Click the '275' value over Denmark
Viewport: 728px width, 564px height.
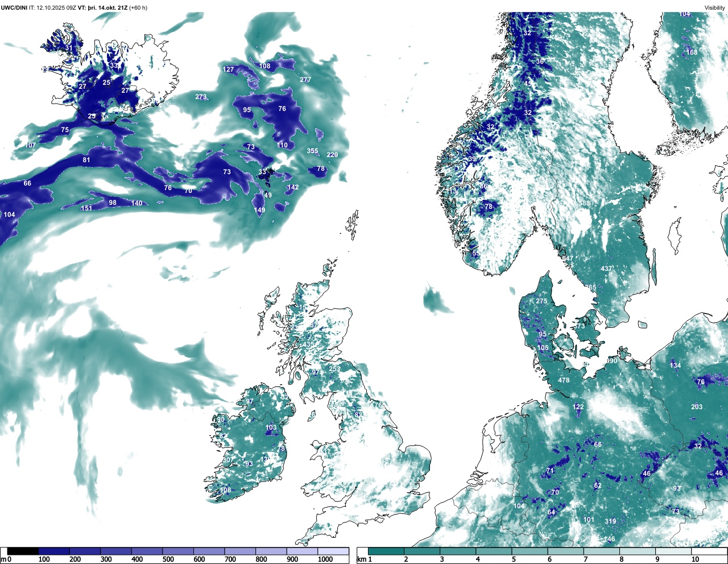[541, 302]
